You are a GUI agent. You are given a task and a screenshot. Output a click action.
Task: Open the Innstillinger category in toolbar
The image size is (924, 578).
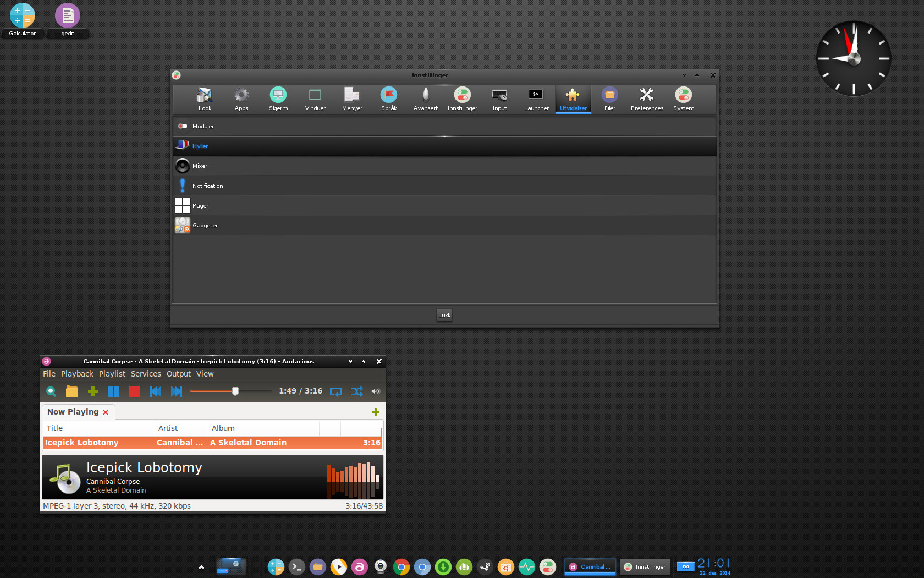(463, 99)
